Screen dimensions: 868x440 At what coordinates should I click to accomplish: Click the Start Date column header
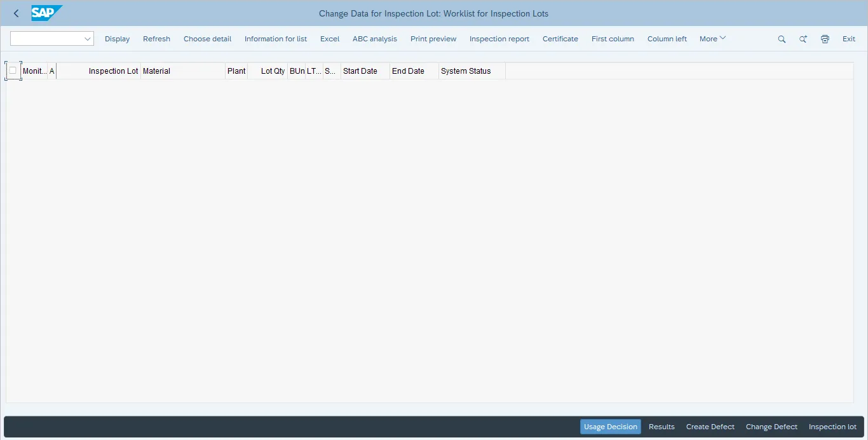tap(360, 71)
